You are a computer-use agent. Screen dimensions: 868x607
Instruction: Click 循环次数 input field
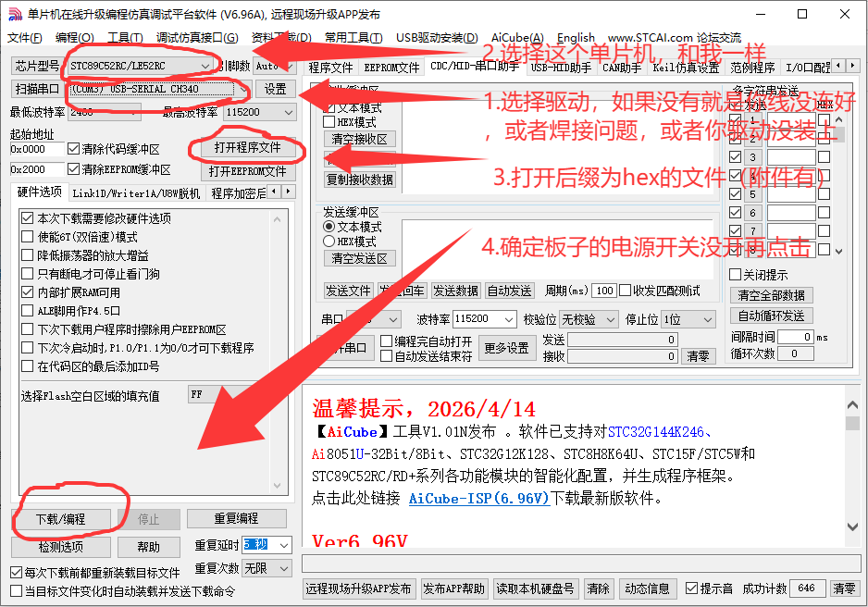pos(796,353)
